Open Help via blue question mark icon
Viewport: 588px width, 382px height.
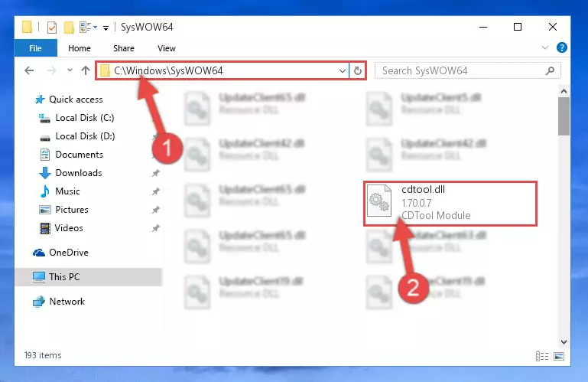click(x=562, y=47)
